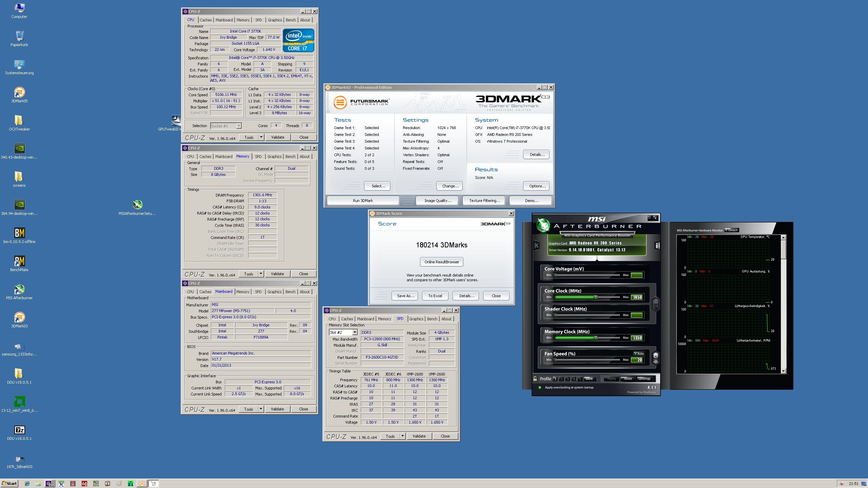The width and height of the screenshot is (868, 488).
Task: Click the Fan Speed slider track
Action: (x=588, y=360)
